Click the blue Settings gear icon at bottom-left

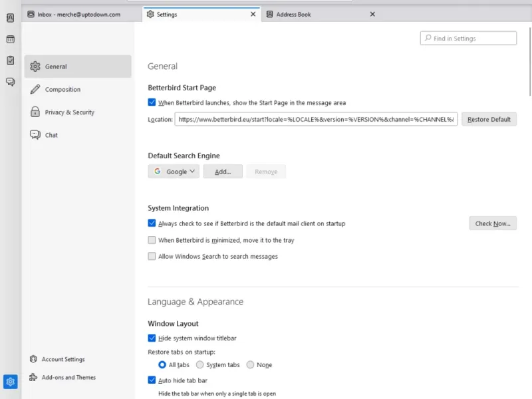point(10,382)
